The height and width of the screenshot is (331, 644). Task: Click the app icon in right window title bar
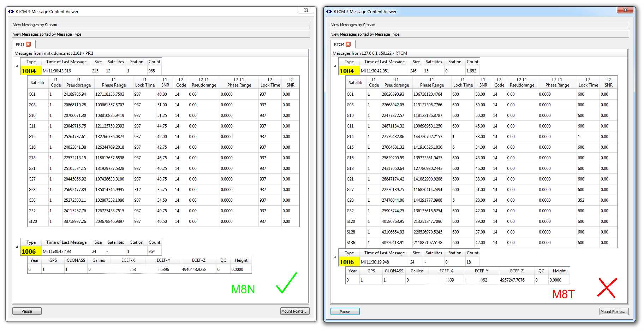coord(329,12)
